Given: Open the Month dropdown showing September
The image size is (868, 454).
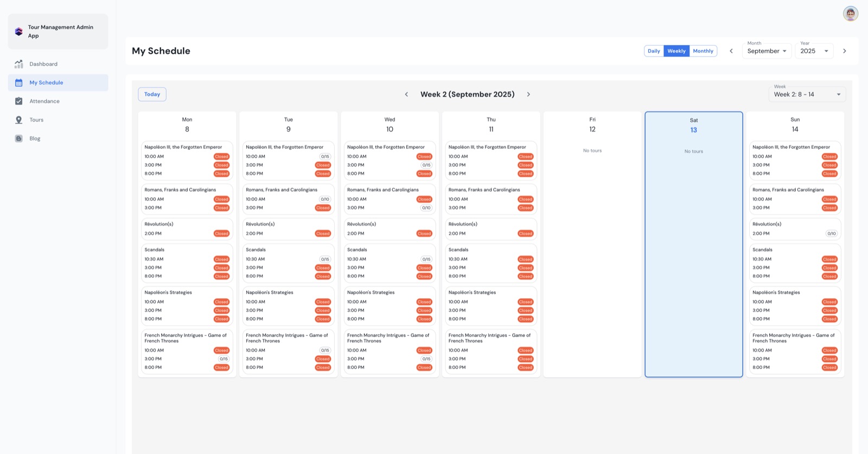Looking at the screenshot, I should [767, 51].
